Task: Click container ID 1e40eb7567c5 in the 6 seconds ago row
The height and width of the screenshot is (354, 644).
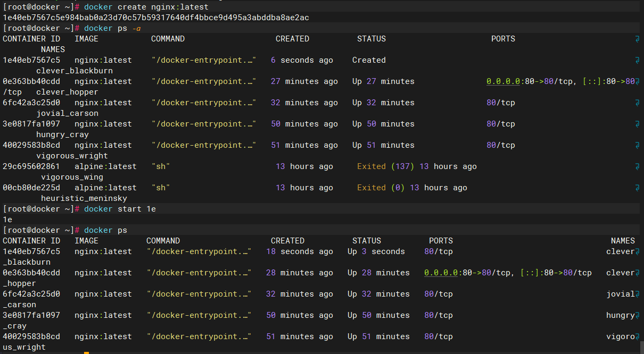Action: pyautogui.click(x=31, y=60)
